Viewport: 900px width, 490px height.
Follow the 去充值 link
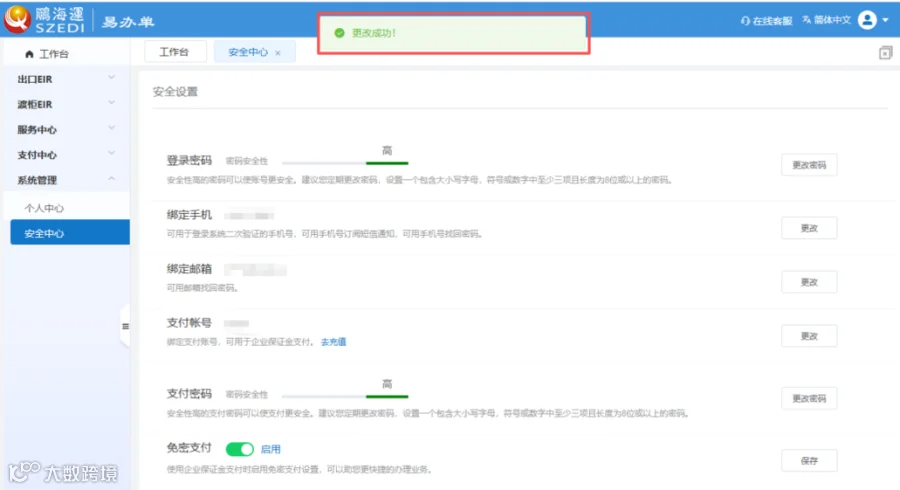(333, 342)
